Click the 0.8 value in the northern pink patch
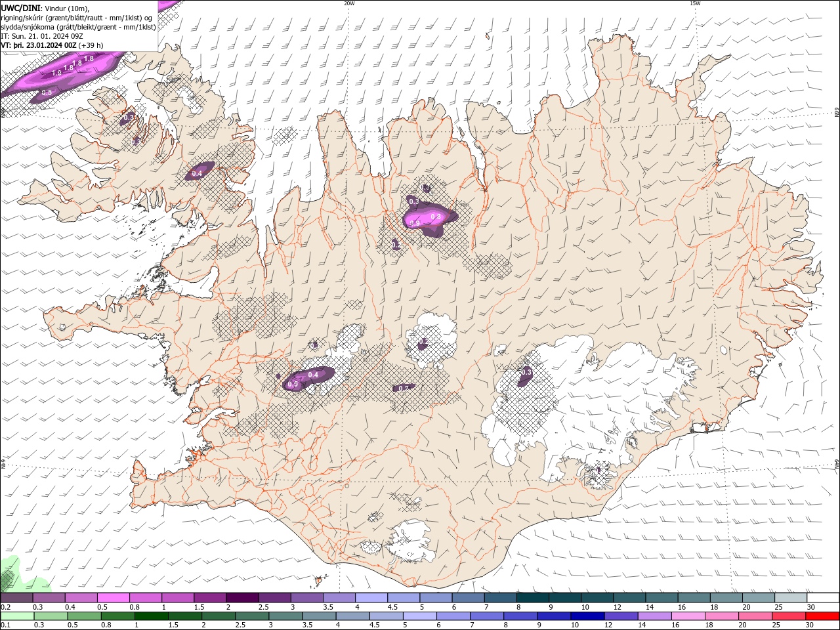The image size is (840, 630). tap(435, 217)
